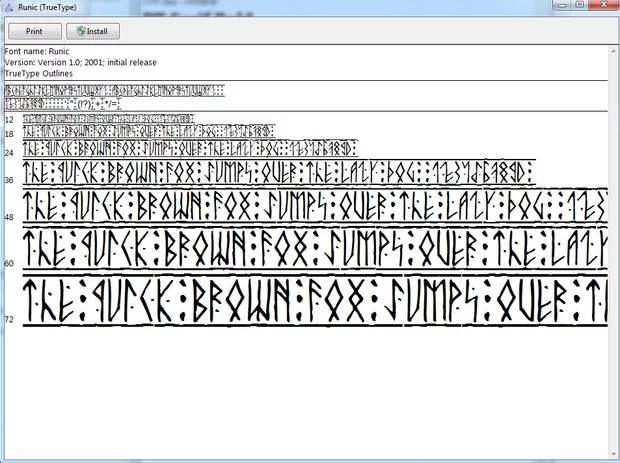Click the vertical scrollbar track
Screen dimensions: 620x463
[x=612, y=250]
